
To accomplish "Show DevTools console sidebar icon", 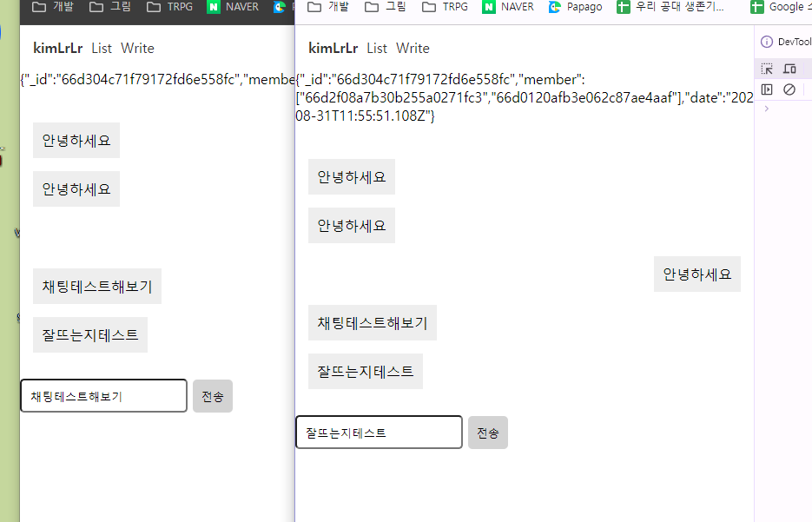I will [767, 89].
